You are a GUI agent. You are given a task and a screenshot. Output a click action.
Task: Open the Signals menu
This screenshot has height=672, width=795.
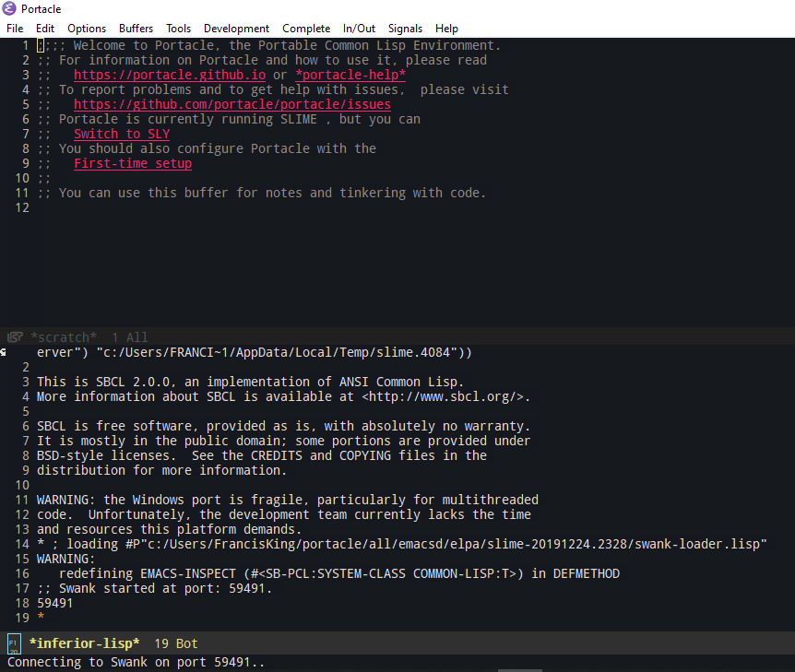(405, 29)
